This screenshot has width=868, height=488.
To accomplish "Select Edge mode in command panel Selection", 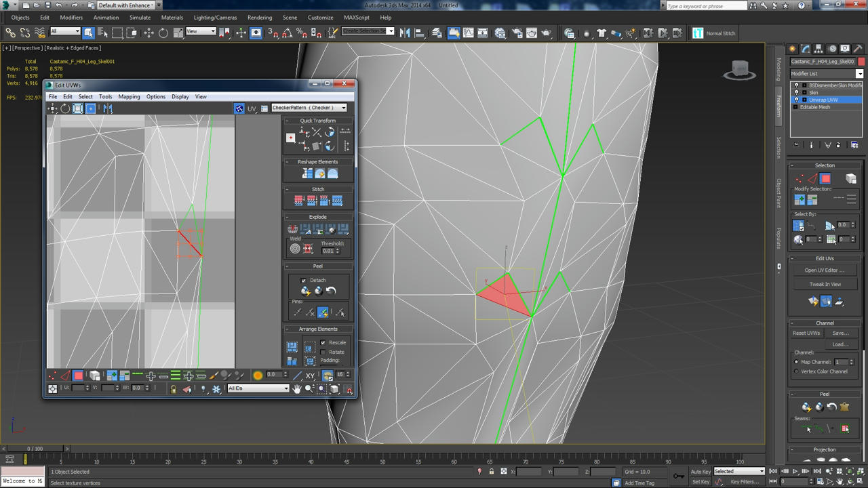I will pyautogui.click(x=812, y=179).
